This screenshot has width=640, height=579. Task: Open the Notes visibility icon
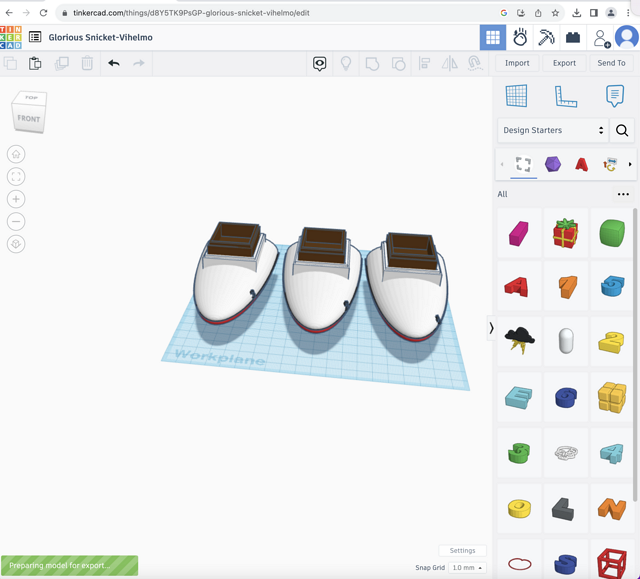(320, 63)
